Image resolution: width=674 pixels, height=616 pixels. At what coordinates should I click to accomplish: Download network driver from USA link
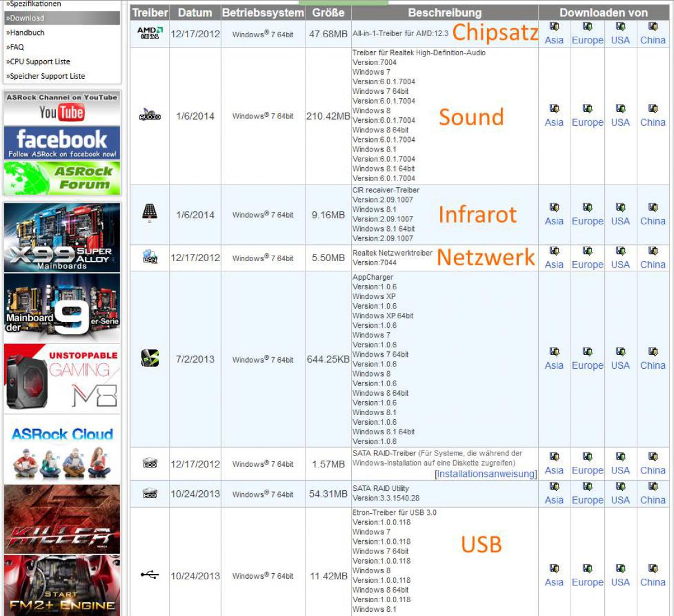click(620, 265)
